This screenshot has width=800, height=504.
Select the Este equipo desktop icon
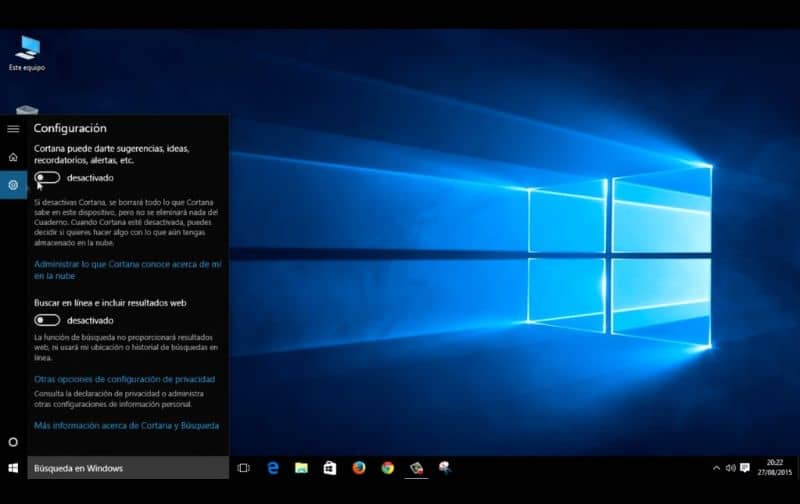coord(27,53)
